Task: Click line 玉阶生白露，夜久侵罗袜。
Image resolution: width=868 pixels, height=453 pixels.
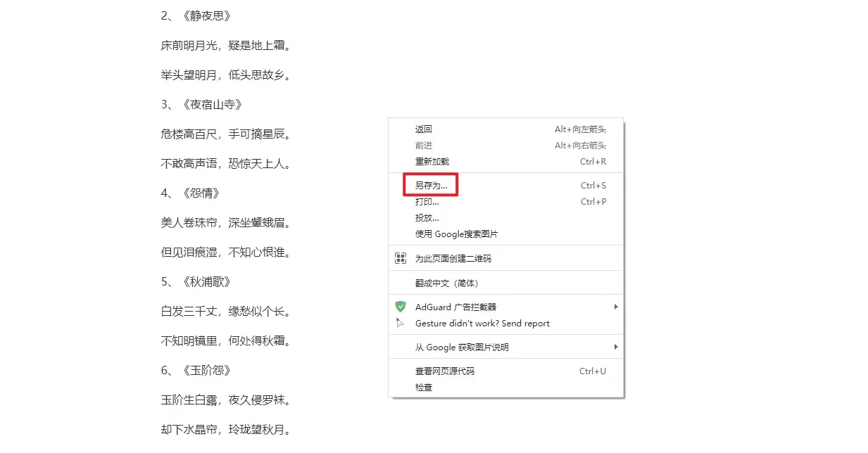Action: coord(226,400)
